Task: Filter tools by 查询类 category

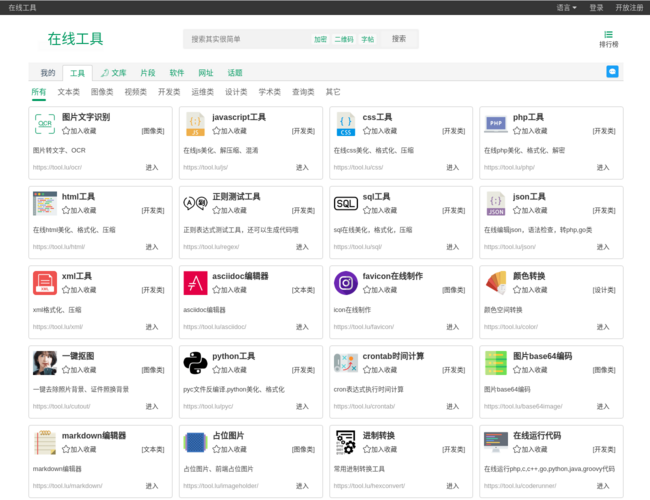Action: tap(303, 92)
